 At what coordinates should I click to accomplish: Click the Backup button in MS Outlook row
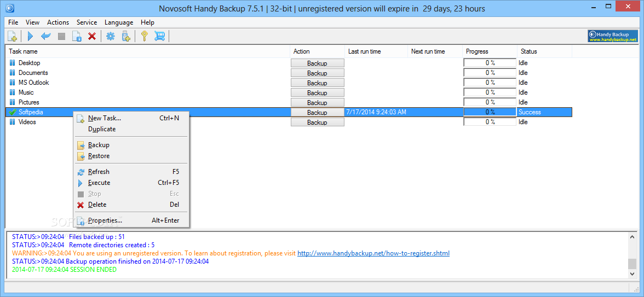(x=318, y=83)
